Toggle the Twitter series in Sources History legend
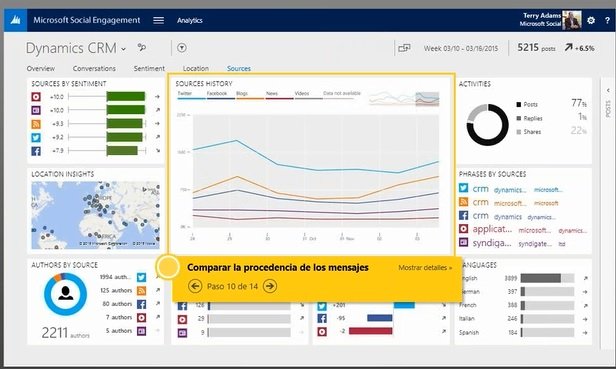The height and width of the screenshot is (369, 616). [191, 94]
